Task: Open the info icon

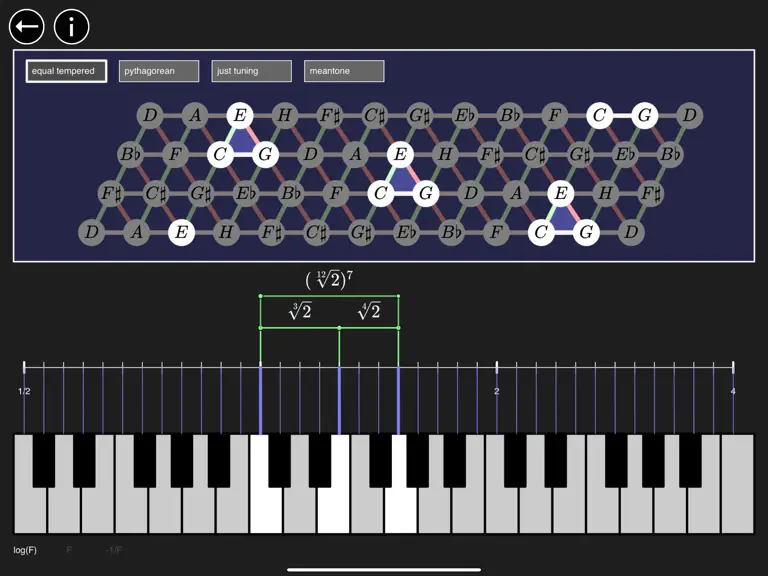Action: point(72,26)
